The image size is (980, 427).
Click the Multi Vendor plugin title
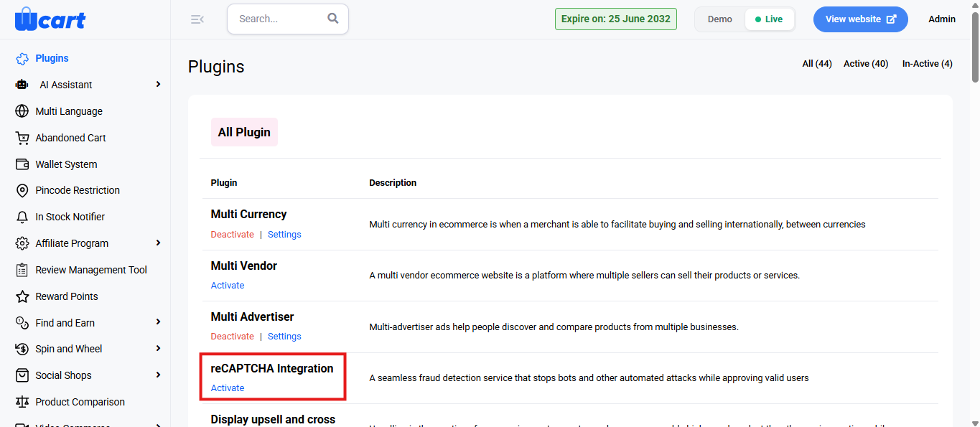point(244,266)
